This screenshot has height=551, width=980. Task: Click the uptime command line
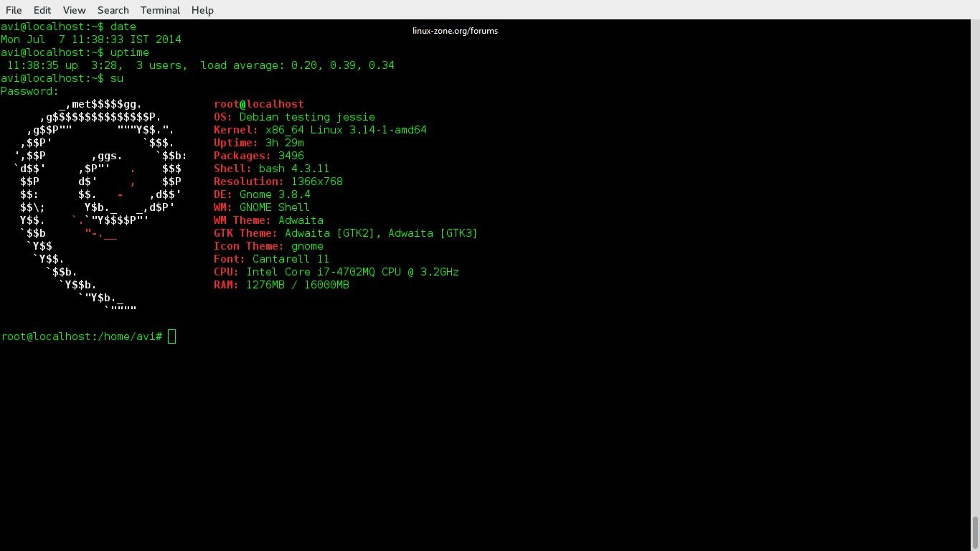click(75, 52)
